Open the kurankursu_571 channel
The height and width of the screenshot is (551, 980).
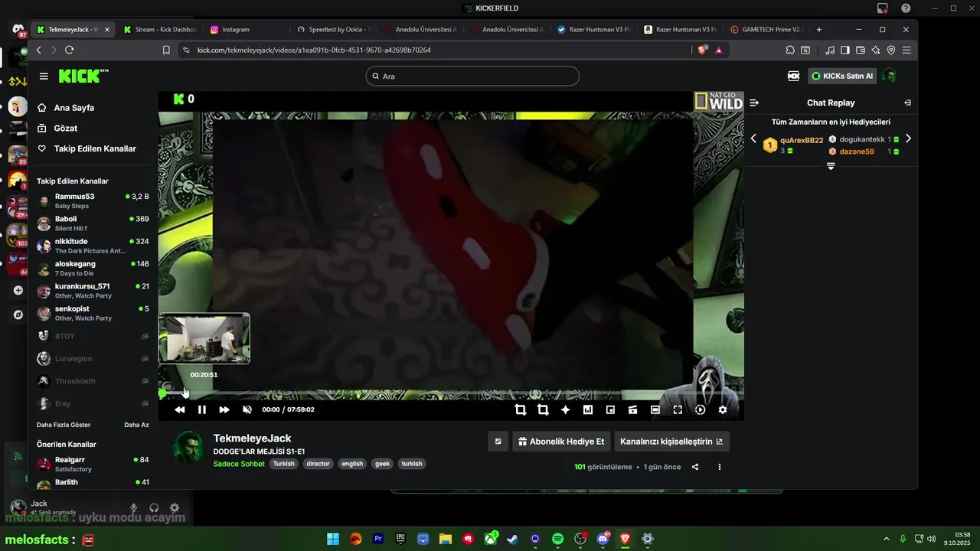point(93,291)
